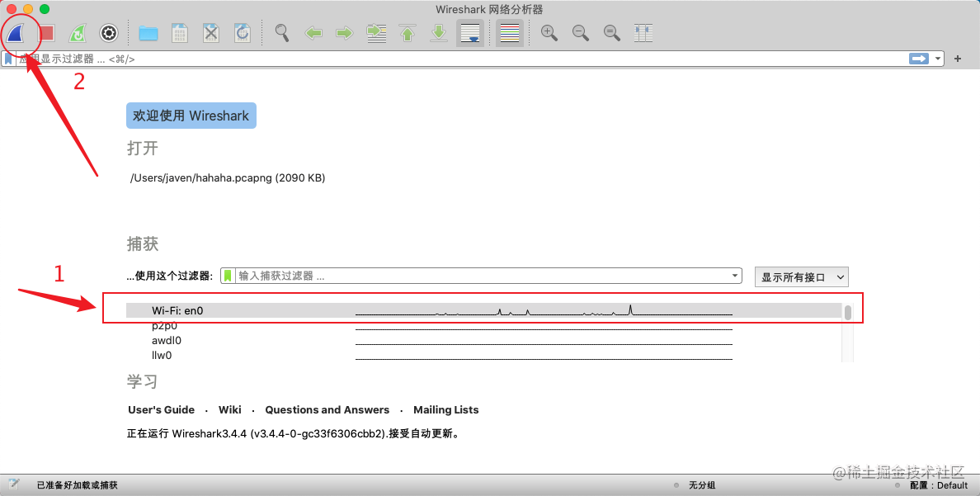The width and height of the screenshot is (980, 496).
Task: Toggle auto-scroll during live capture
Action: click(x=470, y=32)
